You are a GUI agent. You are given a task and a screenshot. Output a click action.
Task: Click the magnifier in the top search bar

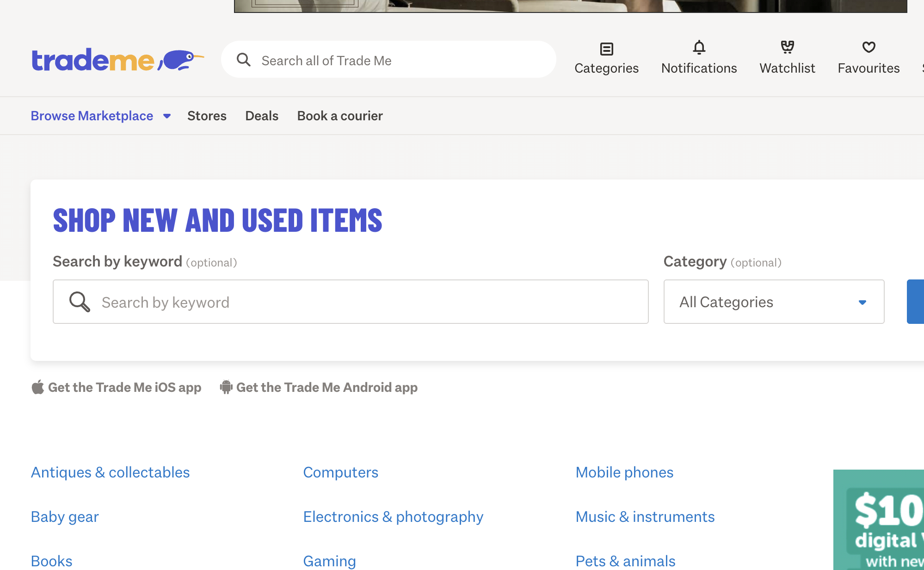[x=244, y=60]
